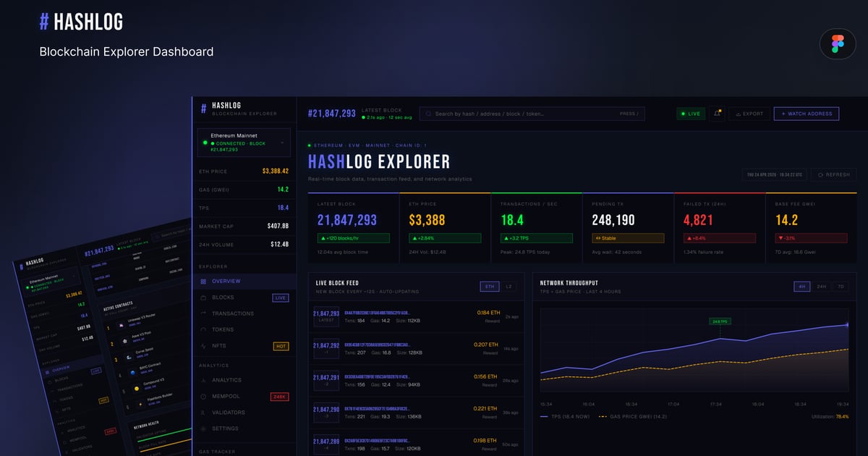Click the search by hash input field
Screen dimensions: 868x456
coord(532,114)
